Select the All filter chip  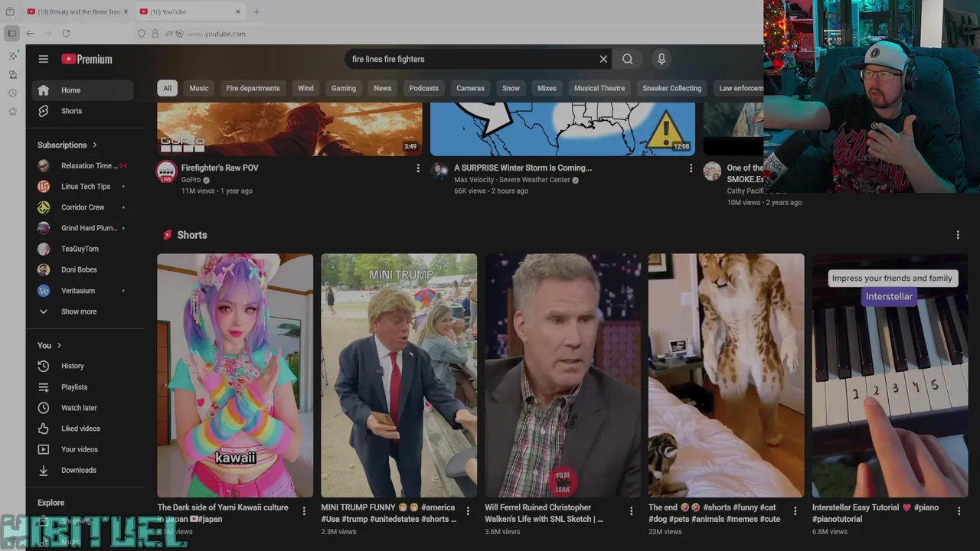[x=167, y=88]
